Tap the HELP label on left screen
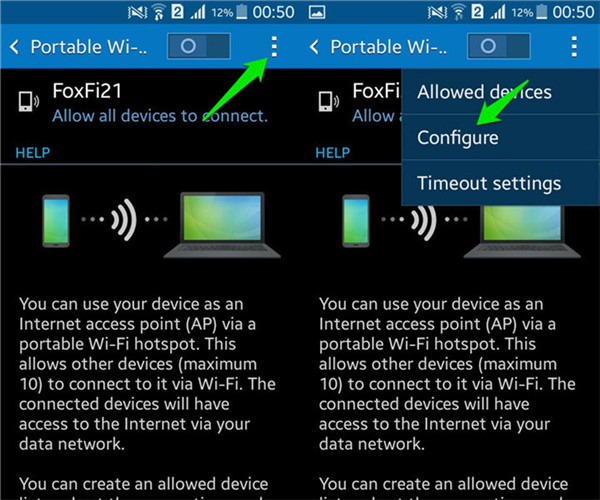Screen dimensions: 600x500 tap(33, 153)
